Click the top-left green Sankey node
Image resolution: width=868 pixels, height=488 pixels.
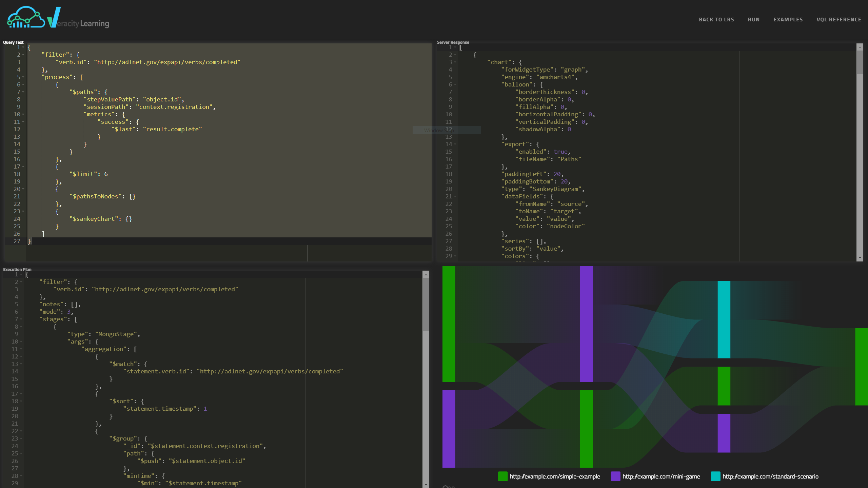tap(449, 324)
